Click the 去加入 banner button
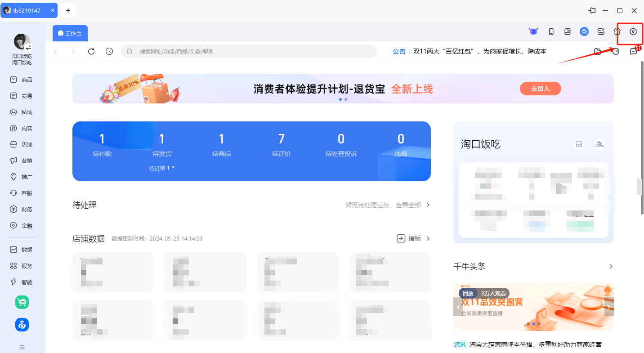The height and width of the screenshot is (353, 644). [x=541, y=89]
